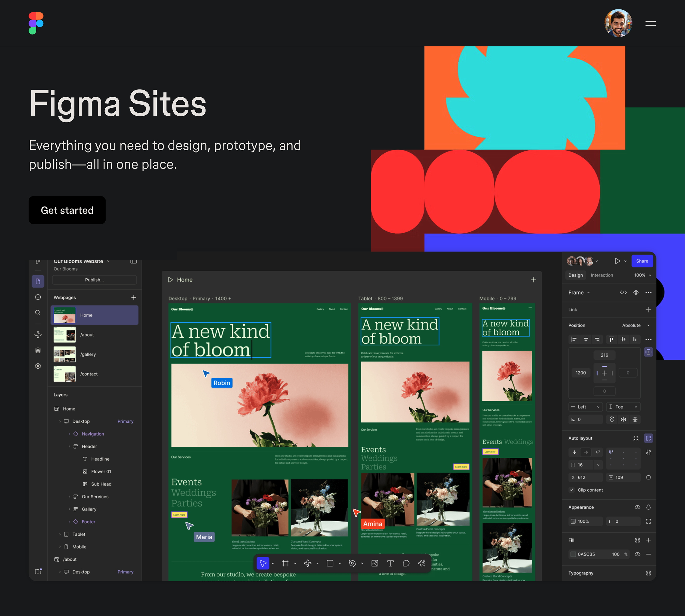The width and height of the screenshot is (685, 616).
Task: Open the Absolute position dropdown
Action: pyautogui.click(x=636, y=325)
